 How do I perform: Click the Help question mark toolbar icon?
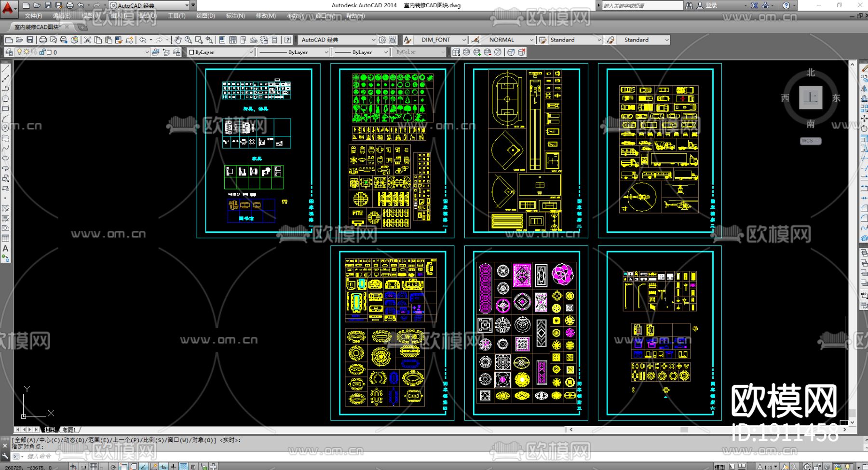point(288,40)
